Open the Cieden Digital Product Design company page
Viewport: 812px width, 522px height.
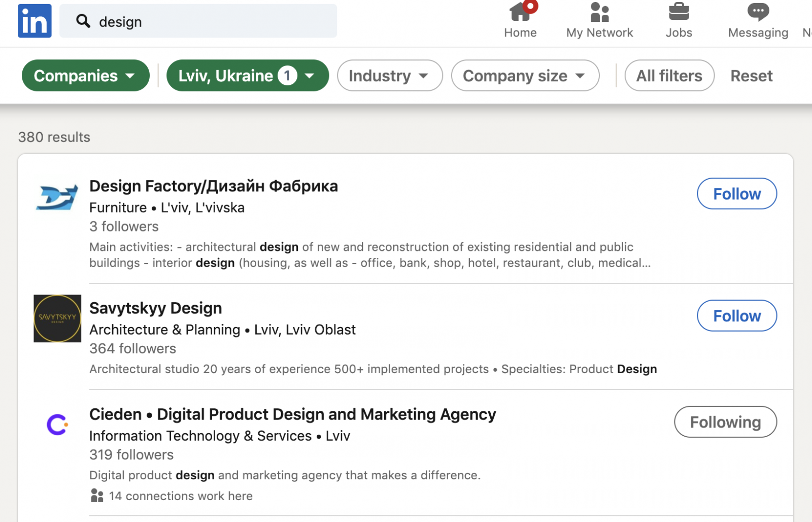coord(293,414)
